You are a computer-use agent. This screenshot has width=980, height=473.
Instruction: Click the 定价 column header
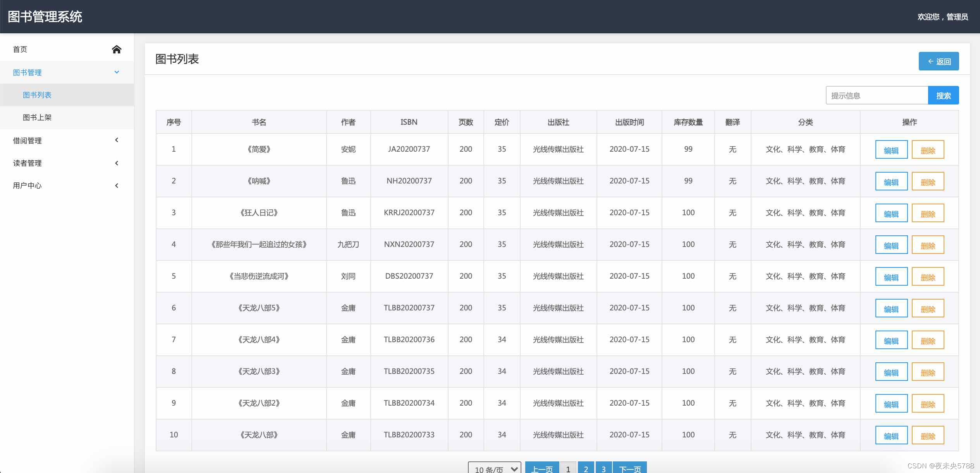[x=502, y=122]
